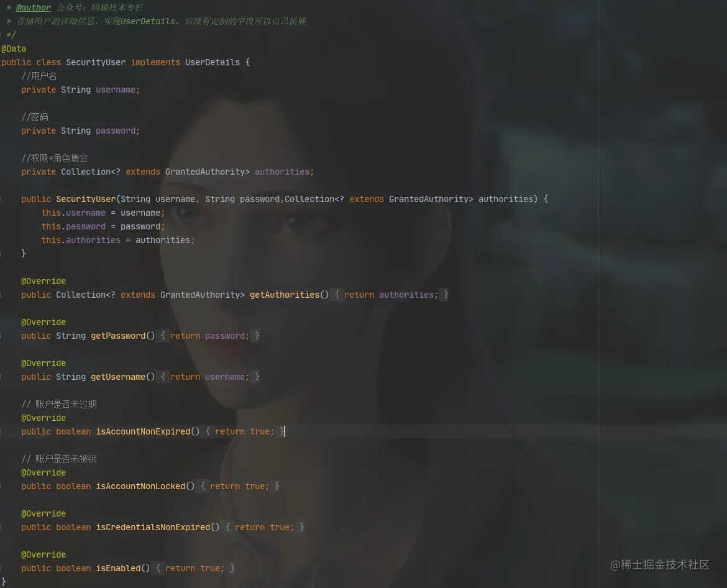Click the constructor's closing brace
Screen dimensions: 727x588
(x=23, y=254)
